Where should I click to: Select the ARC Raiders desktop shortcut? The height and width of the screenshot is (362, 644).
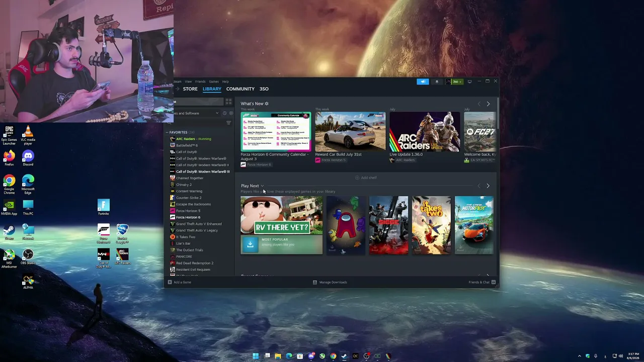[122, 257]
